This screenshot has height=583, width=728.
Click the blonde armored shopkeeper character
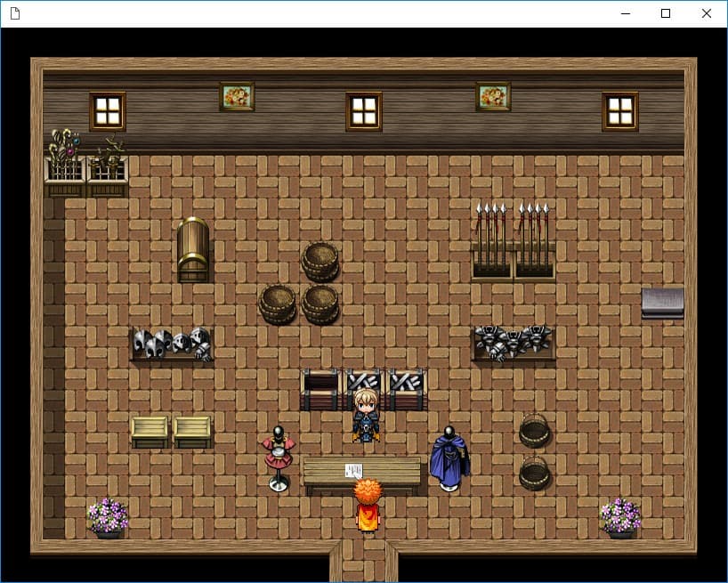tap(366, 416)
